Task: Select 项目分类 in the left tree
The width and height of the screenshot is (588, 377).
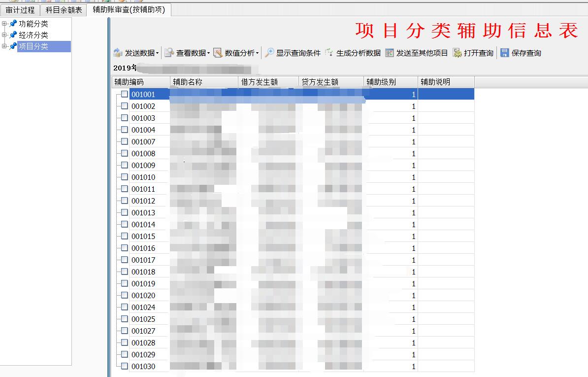Action: pyautogui.click(x=33, y=46)
